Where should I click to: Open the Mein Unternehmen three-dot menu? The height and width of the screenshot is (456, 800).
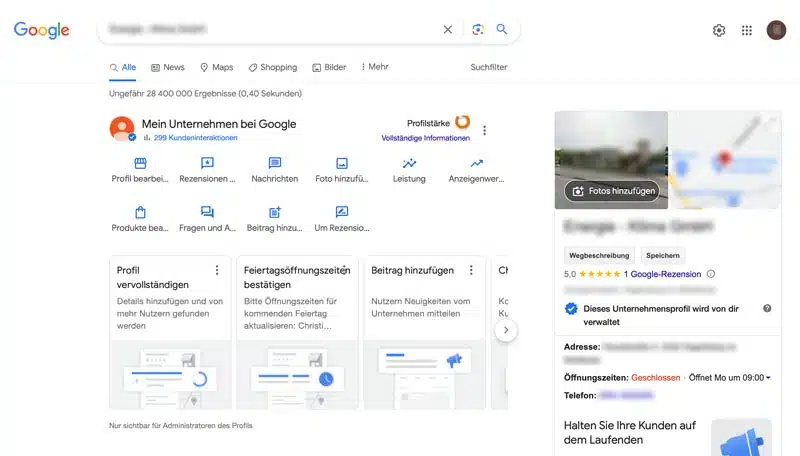[484, 131]
